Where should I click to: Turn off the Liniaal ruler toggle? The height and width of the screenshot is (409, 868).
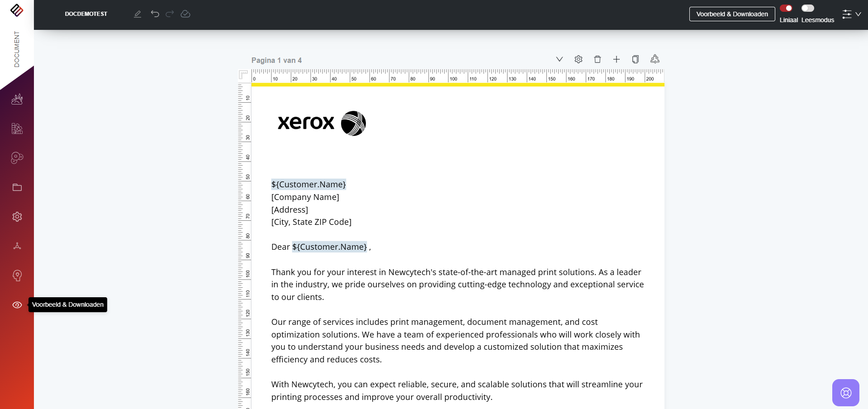(786, 8)
